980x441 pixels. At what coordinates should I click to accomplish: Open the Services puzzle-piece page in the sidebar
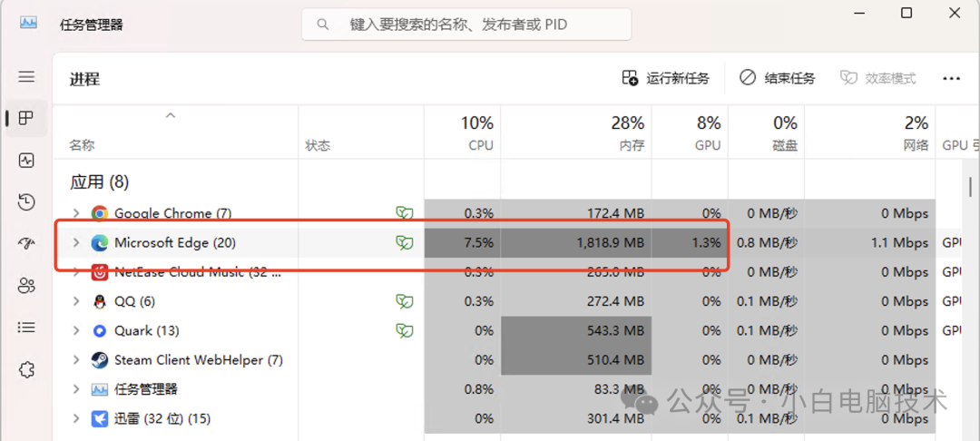[x=25, y=370]
